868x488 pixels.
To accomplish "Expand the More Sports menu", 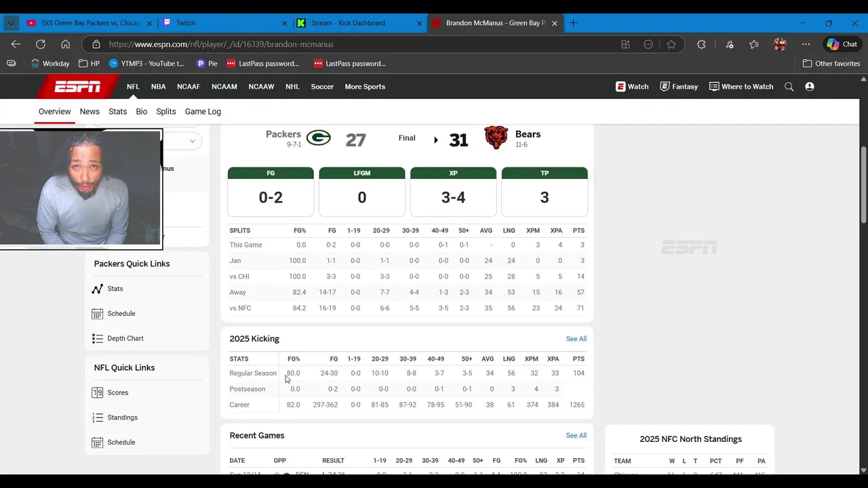I will 365,87.
